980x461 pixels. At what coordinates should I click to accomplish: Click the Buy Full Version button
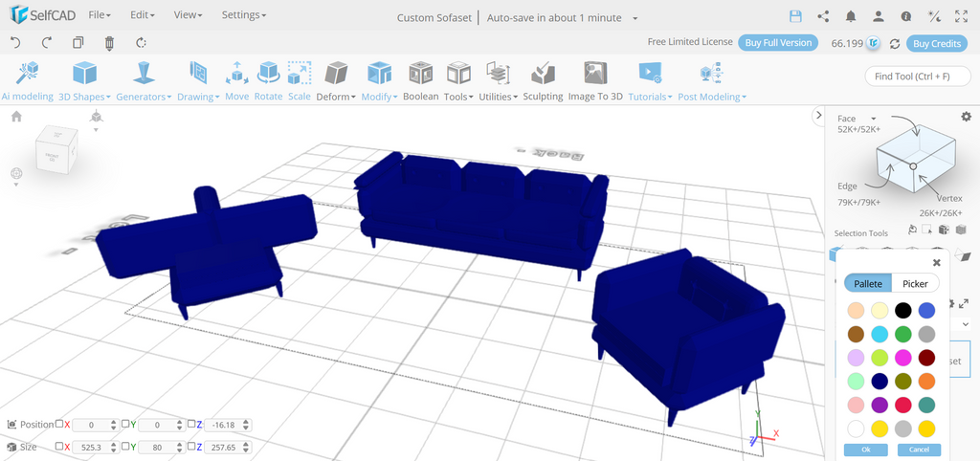[778, 42]
